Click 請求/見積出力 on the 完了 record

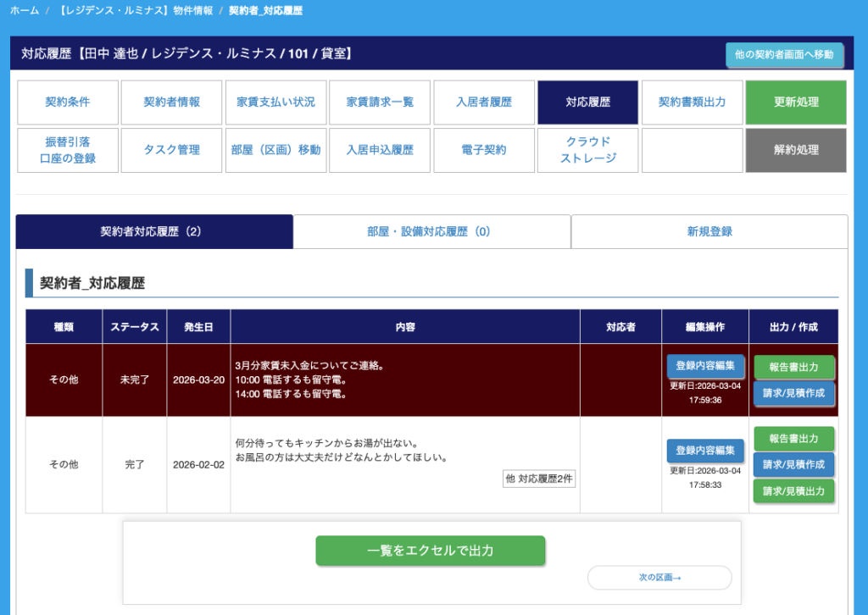click(793, 490)
